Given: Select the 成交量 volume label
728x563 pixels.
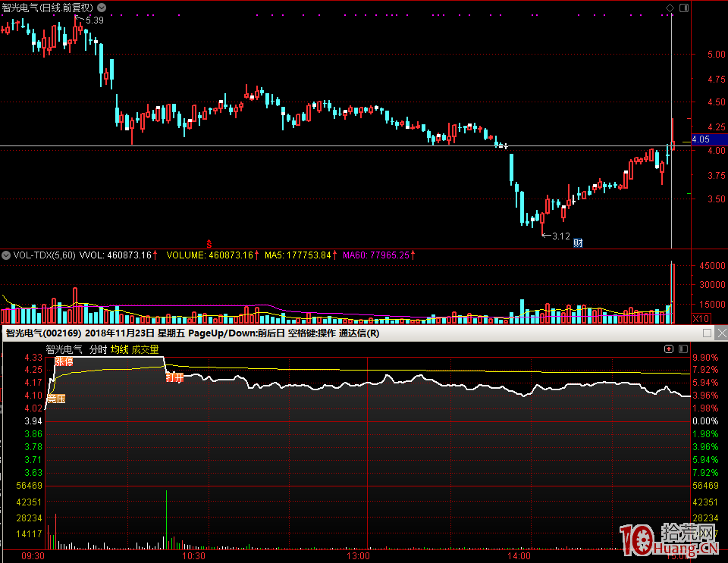Looking at the screenshot, I should click(146, 349).
